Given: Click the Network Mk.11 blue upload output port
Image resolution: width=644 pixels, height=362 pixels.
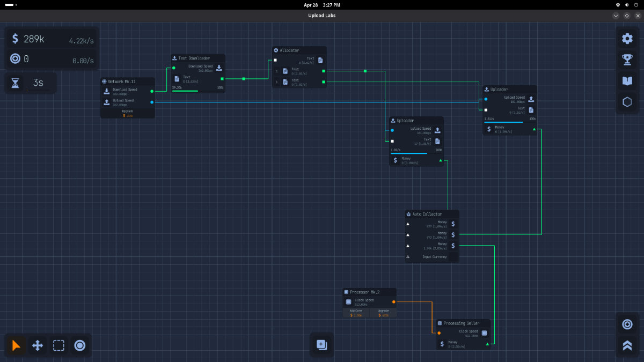Looking at the screenshot, I should [152, 102].
